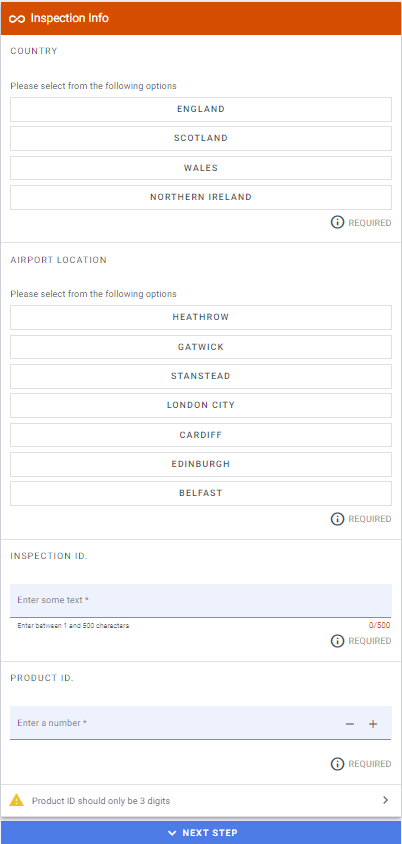Click the info icon under Airport Location

pos(337,519)
